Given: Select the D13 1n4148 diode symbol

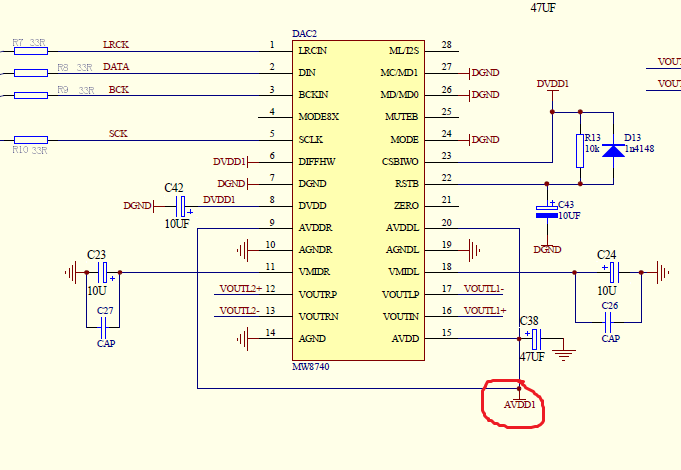Looking at the screenshot, I should 613,150.
